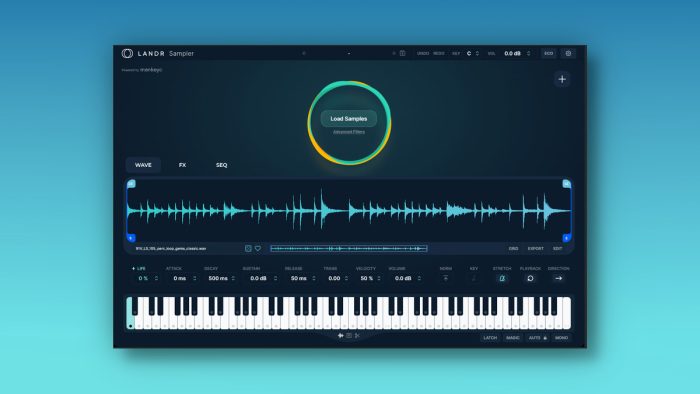This screenshot has width=700, height=394.
Task: Click the sample file name text
Action: 171,249
